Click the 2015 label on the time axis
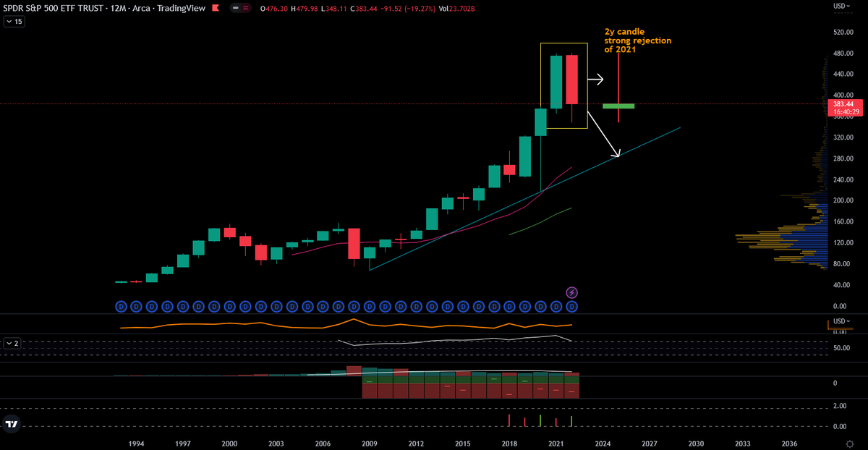The image size is (868, 450). click(463, 443)
